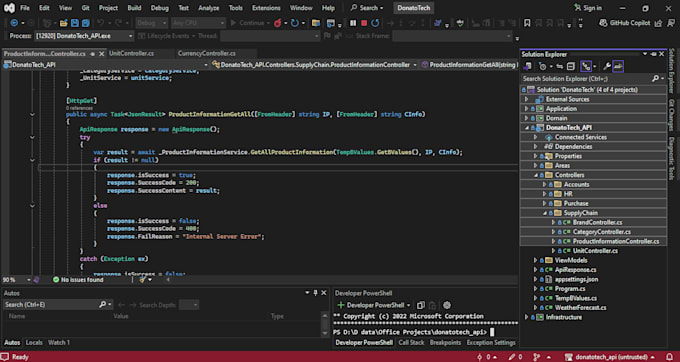Switch to the Locals tab

pyautogui.click(x=34, y=342)
